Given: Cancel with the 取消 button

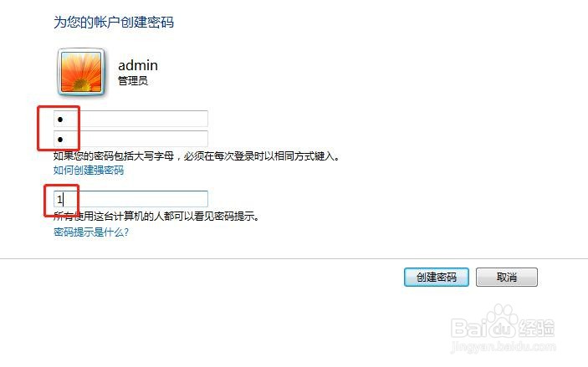Looking at the screenshot, I should pos(507,277).
